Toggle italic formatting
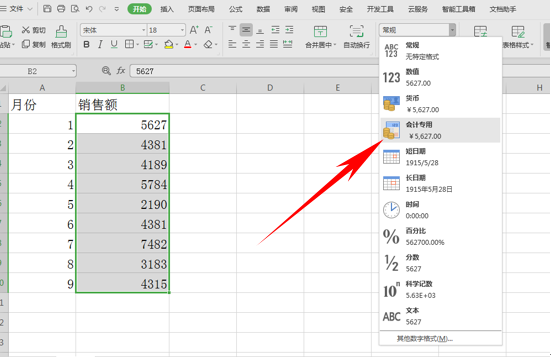 pyautogui.click(x=100, y=44)
